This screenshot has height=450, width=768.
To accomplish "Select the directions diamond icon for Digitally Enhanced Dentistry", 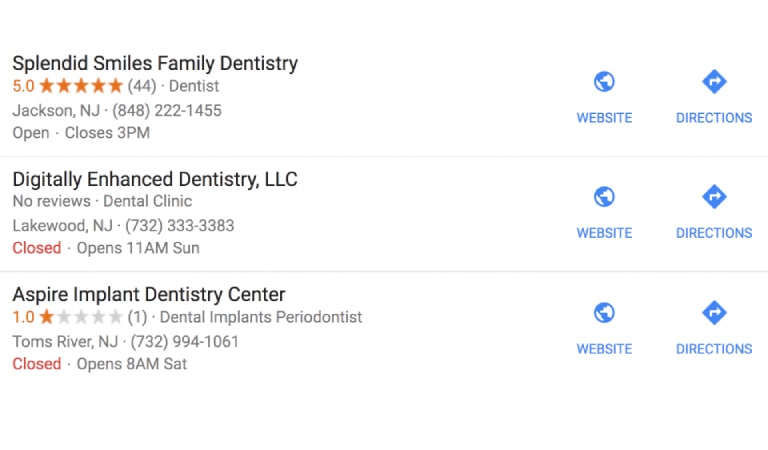I will click(x=714, y=197).
